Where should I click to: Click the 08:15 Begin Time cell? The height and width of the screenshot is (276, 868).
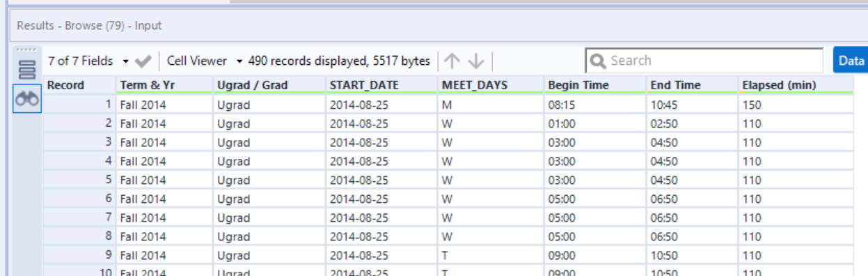[x=595, y=105]
